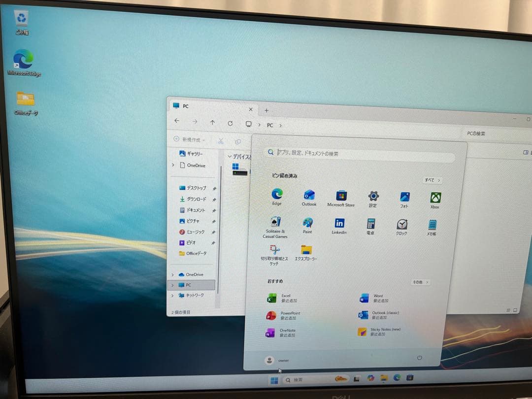The image size is (532, 399).
Task: Open the クロック (Clock) app
Action: pyautogui.click(x=402, y=225)
